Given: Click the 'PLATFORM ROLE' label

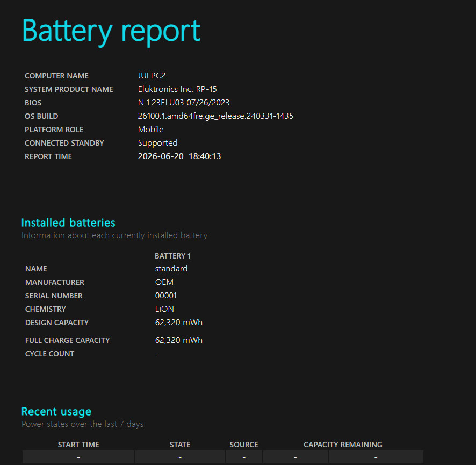Looking at the screenshot, I should point(54,130).
